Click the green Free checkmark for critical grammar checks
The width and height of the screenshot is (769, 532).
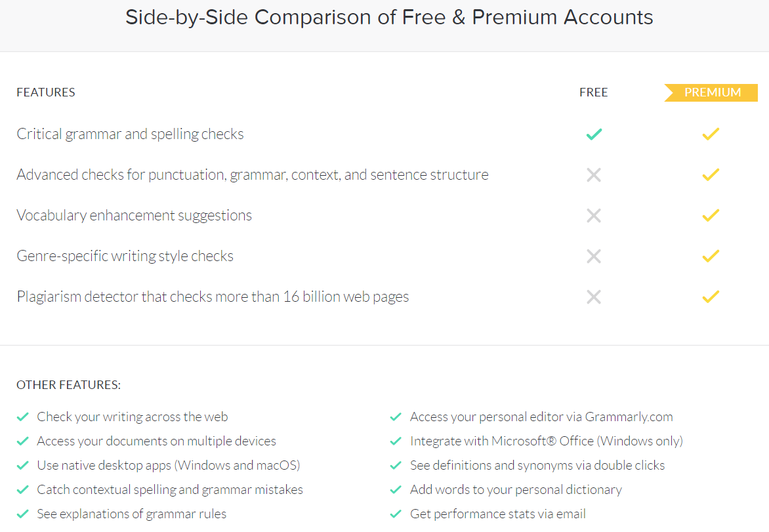[x=594, y=134]
